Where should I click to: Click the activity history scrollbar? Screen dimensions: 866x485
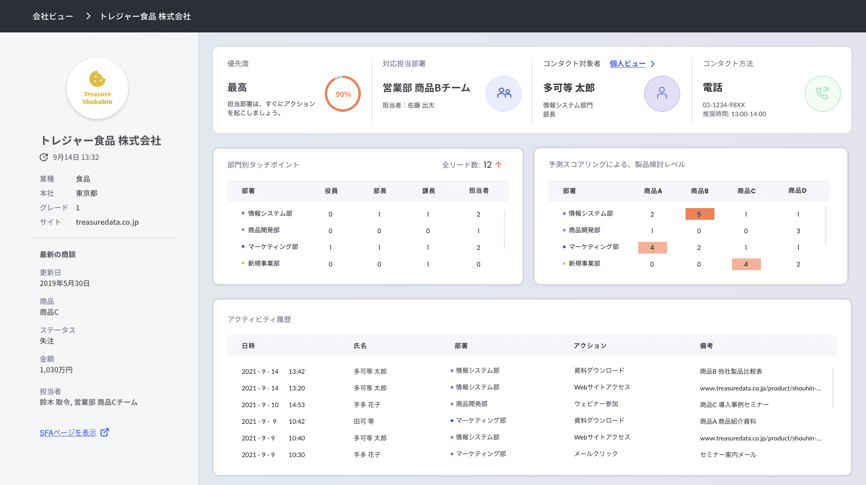pyautogui.click(x=832, y=388)
